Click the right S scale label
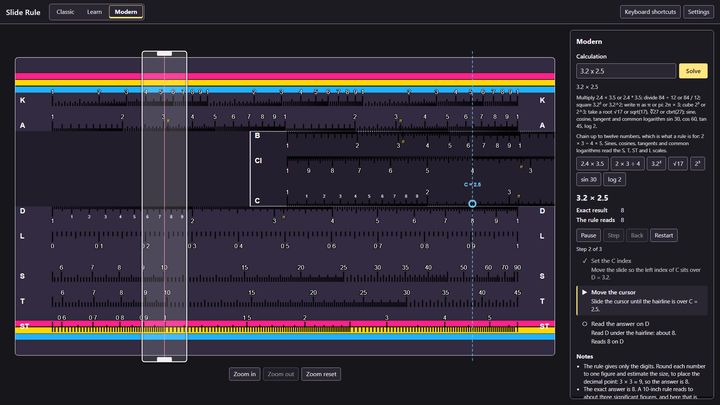 pyautogui.click(x=542, y=276)
